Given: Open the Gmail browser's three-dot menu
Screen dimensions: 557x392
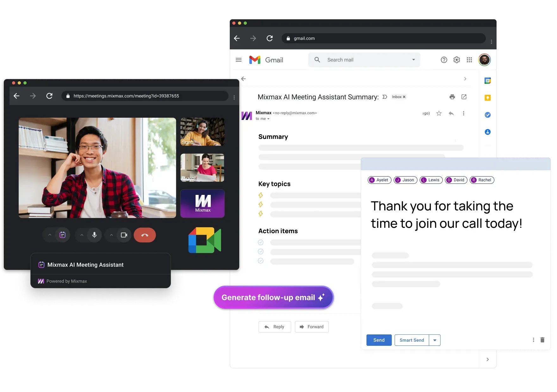Looking at the screenshot, I should click(x=491, y=41).
